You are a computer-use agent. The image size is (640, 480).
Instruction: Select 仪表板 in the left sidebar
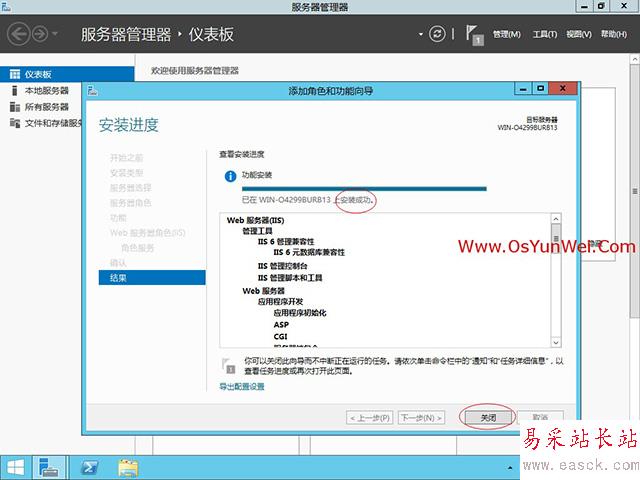pyautogui.click(x=67, y=74)
